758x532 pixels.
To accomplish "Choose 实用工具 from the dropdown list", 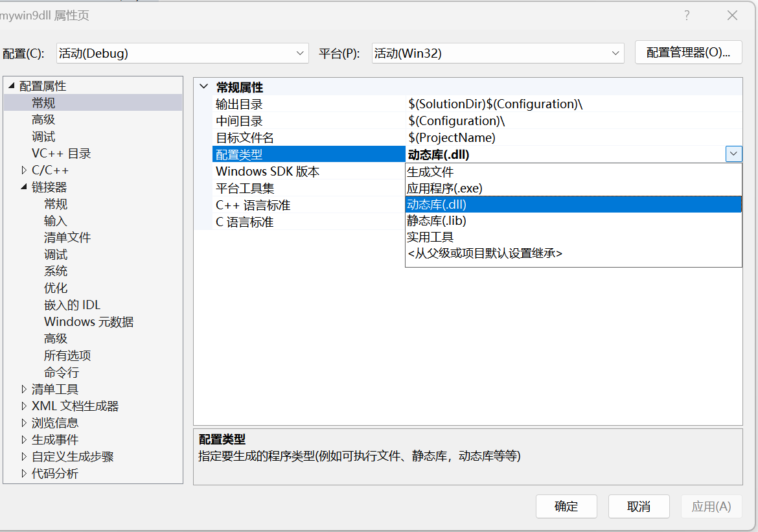I will [x=573, y=237].
